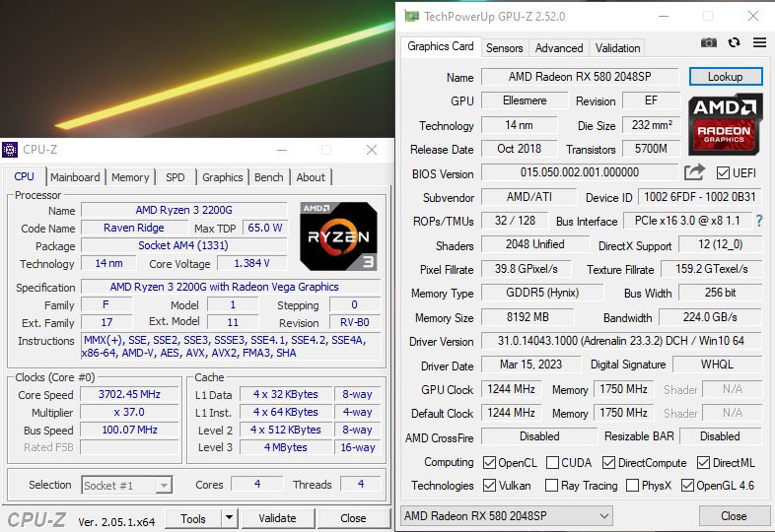Click the Close button in CPU-Z
This screenshot has width=775, height=532.
click(x=353, y=518)
